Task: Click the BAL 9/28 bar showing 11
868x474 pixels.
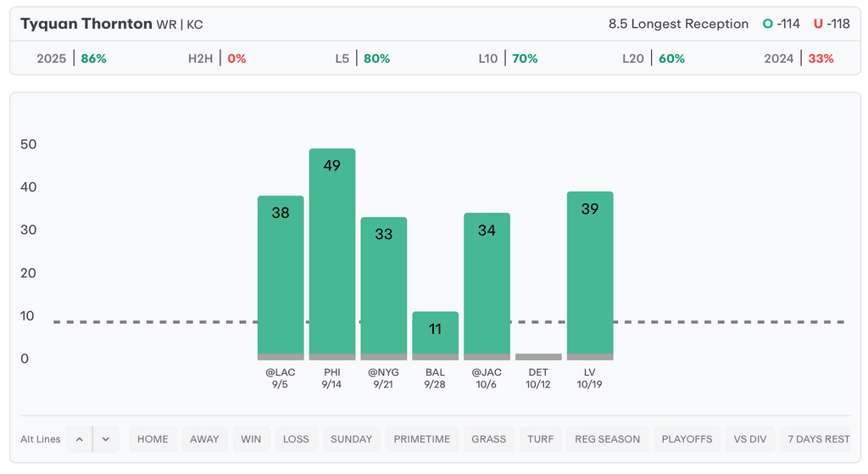Action: tap(435, 335)
